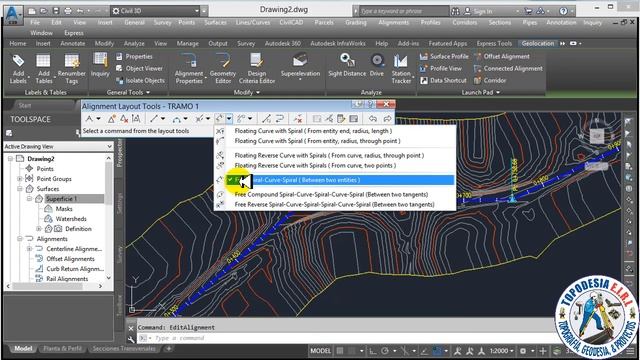
Task: Click the Isodraft icon in status bar
Action: 404,351
